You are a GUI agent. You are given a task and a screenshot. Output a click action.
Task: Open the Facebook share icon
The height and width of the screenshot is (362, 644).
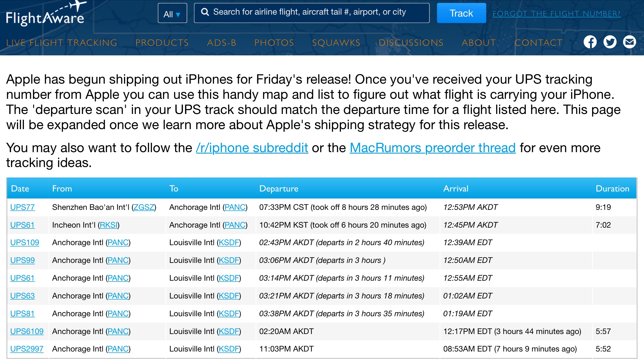590,42
